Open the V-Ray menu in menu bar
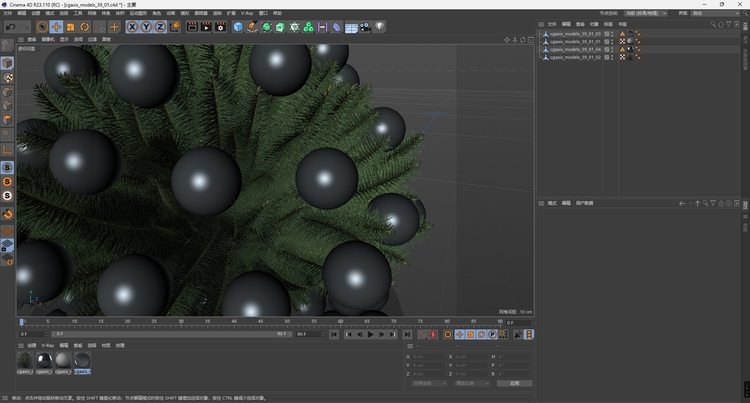 pyautogui.click(x=246, y=13)
